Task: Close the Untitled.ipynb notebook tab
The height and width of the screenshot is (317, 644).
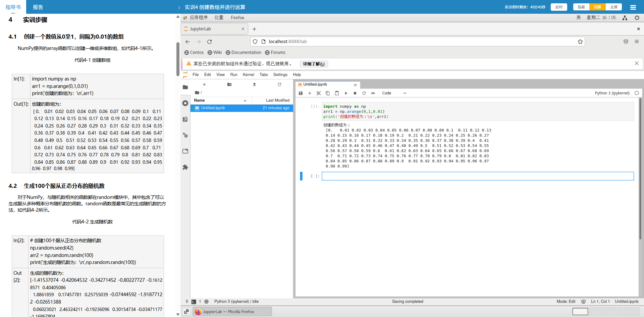Action: point(355,85)
